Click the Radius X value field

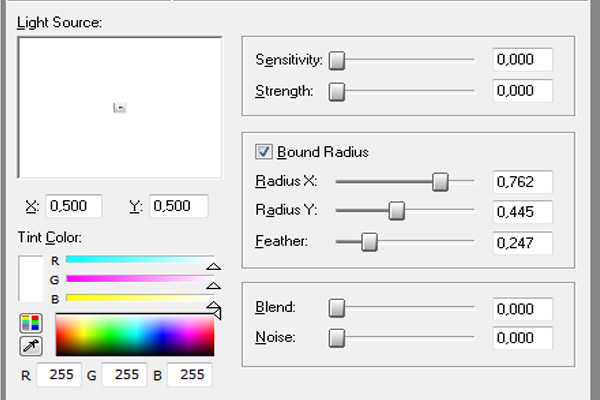coord(523,181)
